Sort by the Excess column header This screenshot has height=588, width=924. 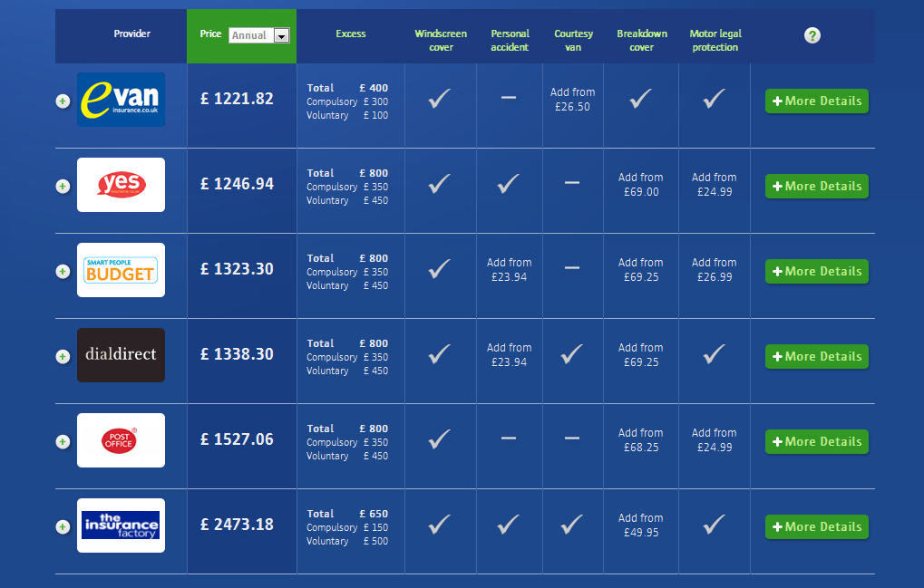(351, 34)
